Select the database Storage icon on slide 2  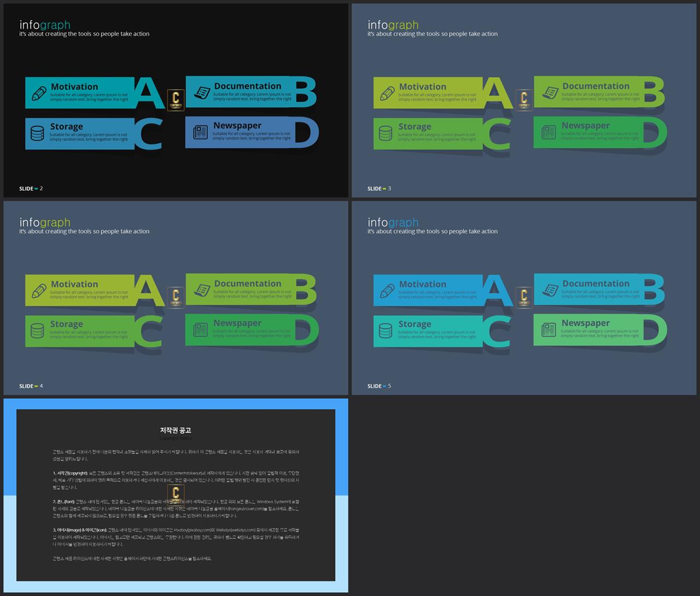click(37, 133)
